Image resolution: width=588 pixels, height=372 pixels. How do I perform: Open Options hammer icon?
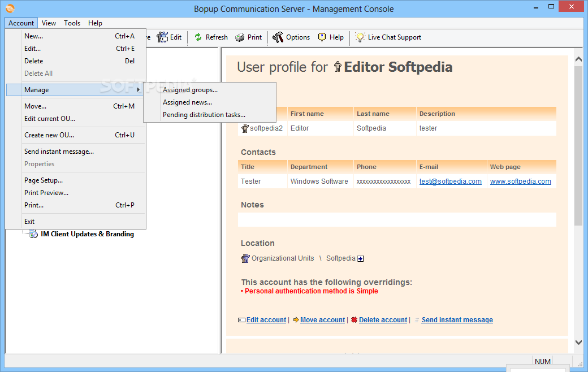click(x=278, y=37)
